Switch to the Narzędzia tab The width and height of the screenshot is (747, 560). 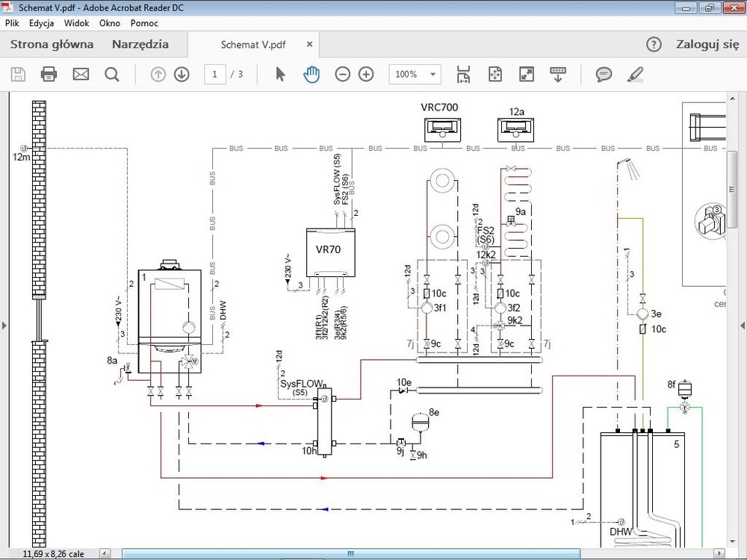140,44
